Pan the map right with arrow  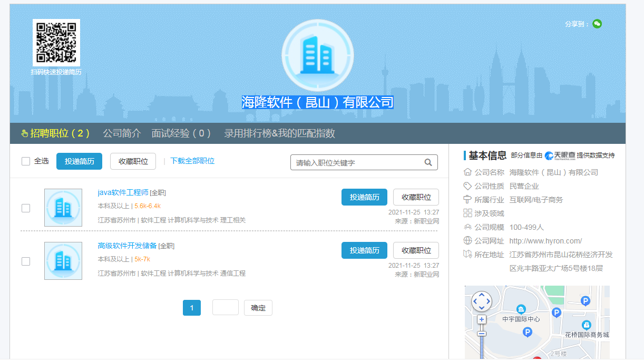487,301
